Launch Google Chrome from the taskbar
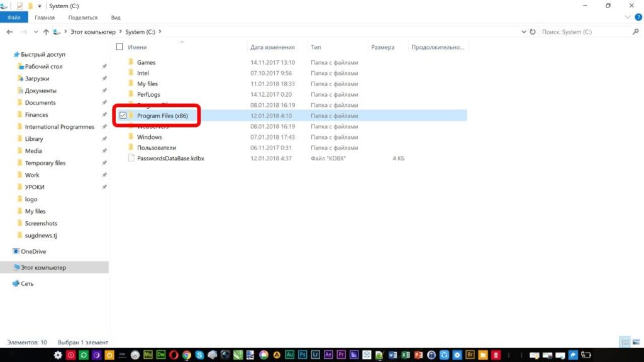644x362 pixels. point(186,355)
